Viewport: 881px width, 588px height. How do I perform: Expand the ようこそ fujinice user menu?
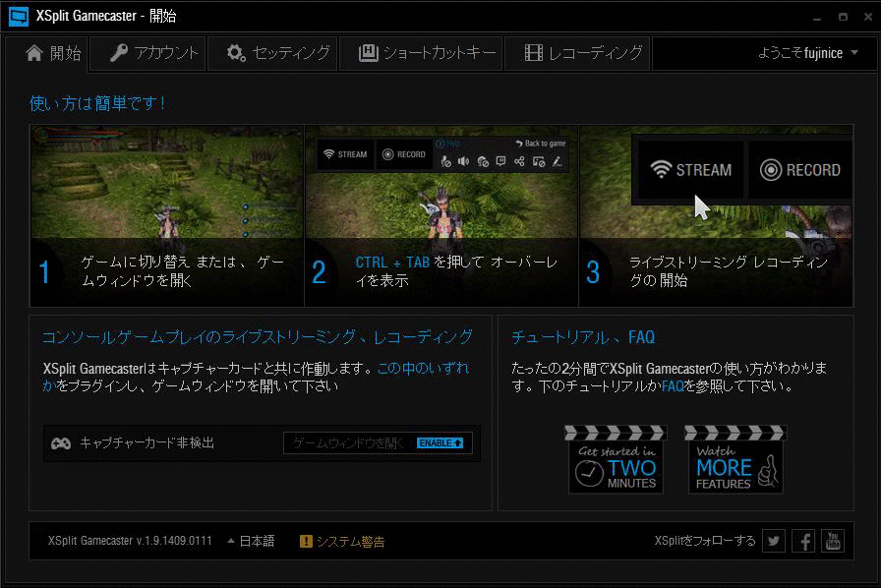tap(807, 53)
